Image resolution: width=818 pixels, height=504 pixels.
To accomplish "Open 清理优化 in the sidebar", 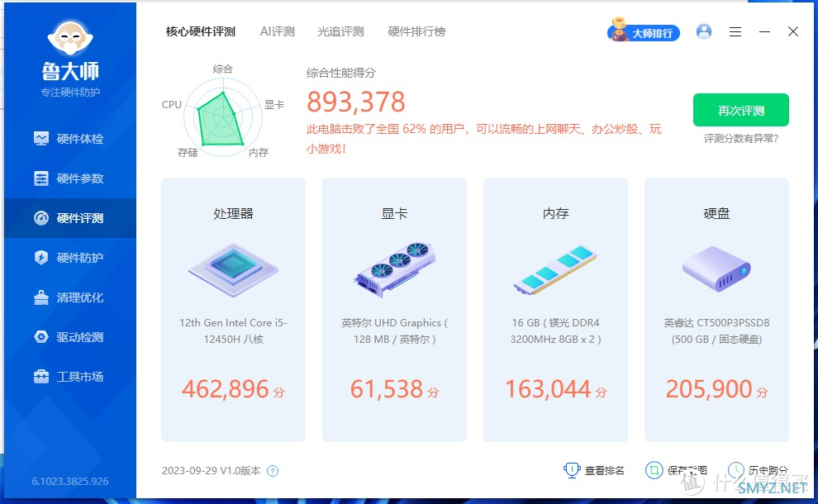I will (x=70, y=297).
